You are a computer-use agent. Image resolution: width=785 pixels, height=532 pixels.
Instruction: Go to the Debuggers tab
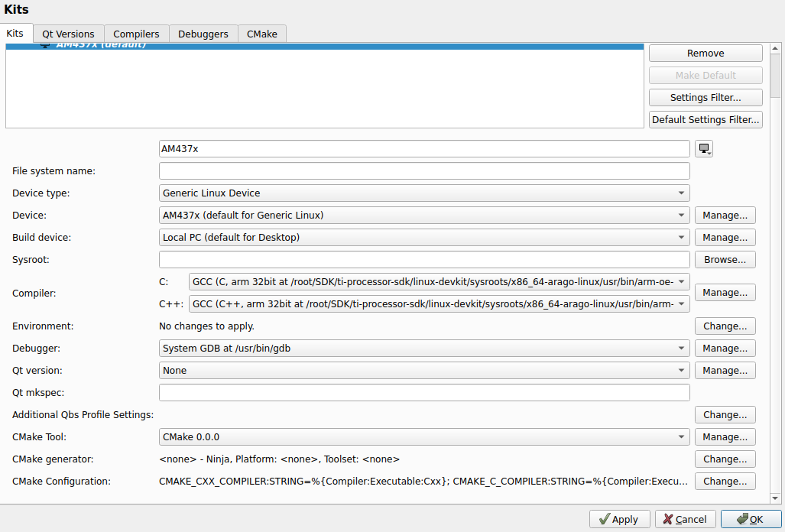tap(203, 34)
